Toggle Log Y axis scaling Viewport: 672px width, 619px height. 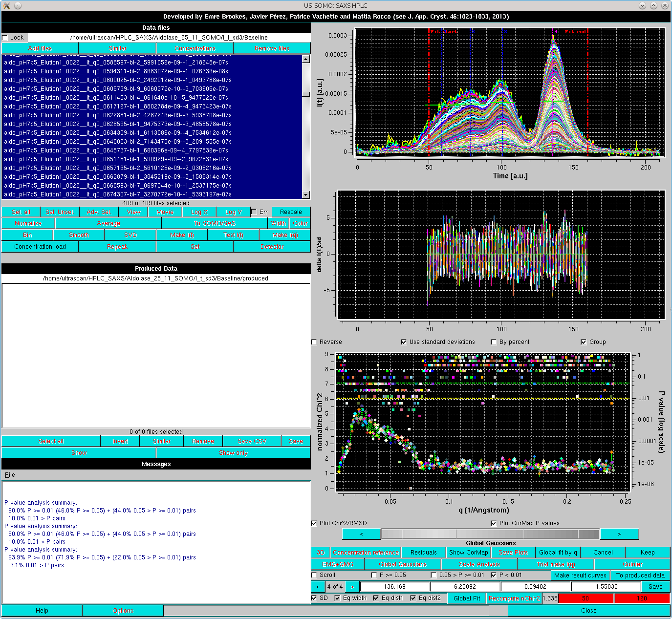pos(233,212)
